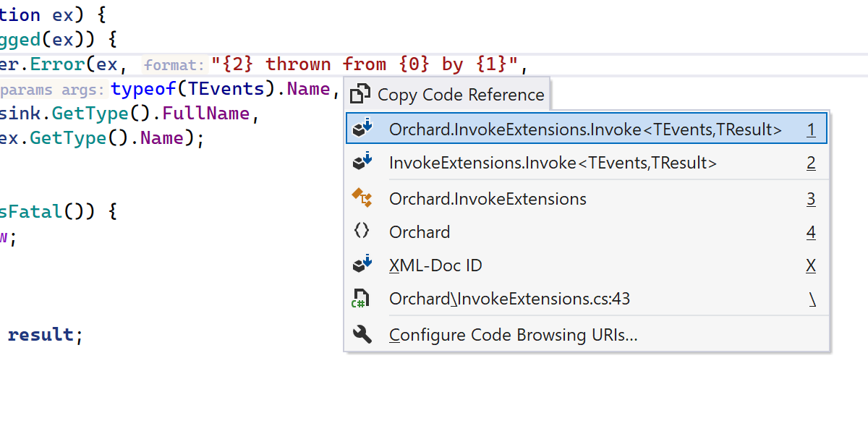Click the XML-Doc ID icon
Screen dimensions: 868x434
tap(362, 265)
